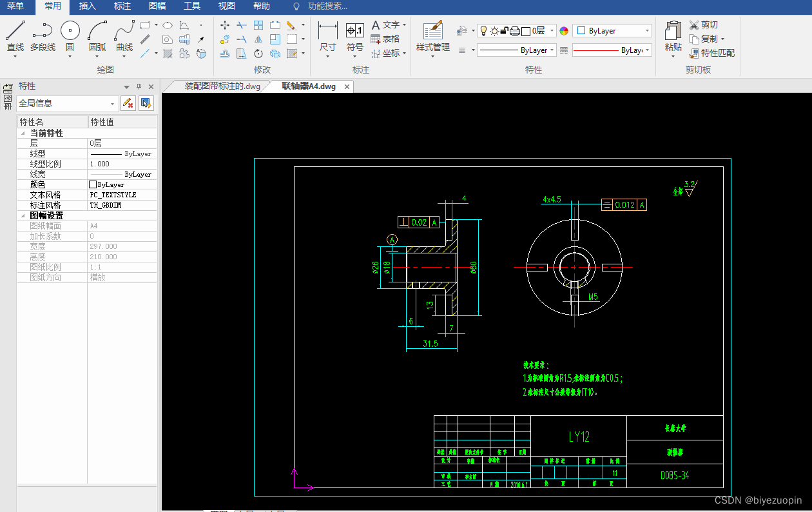Switch to the 工具 ribbon tab
812x512 pixels.
tap(192, 6)
